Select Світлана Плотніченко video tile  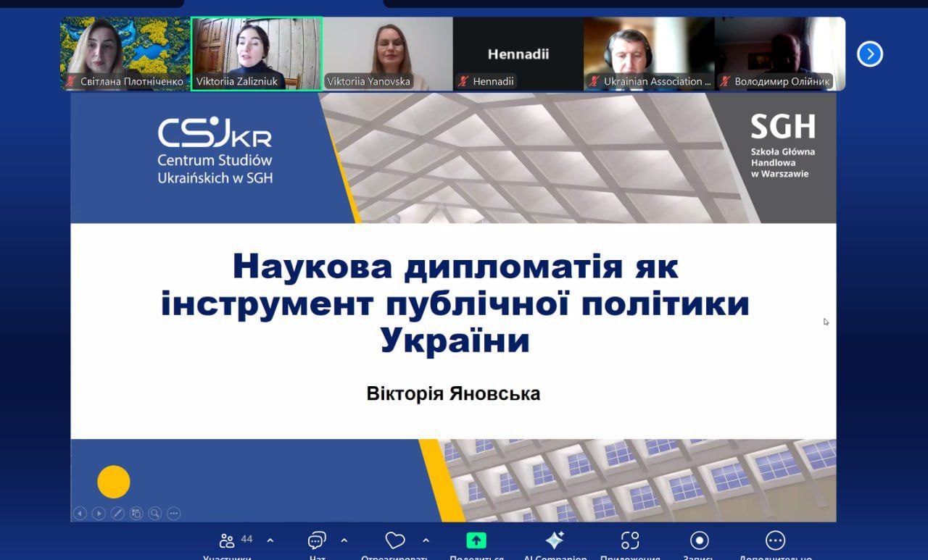[125, 54]
